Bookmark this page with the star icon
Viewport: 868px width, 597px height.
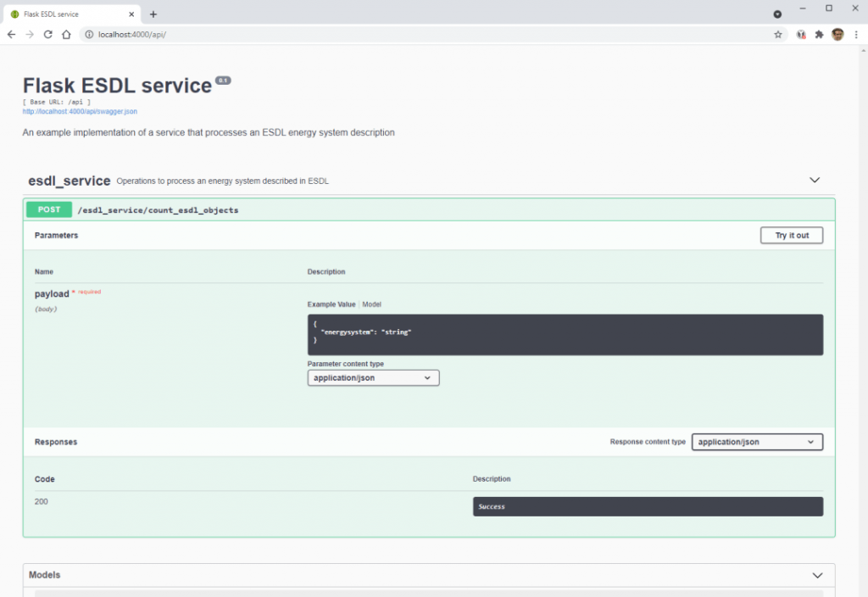[x=778, y=34]
